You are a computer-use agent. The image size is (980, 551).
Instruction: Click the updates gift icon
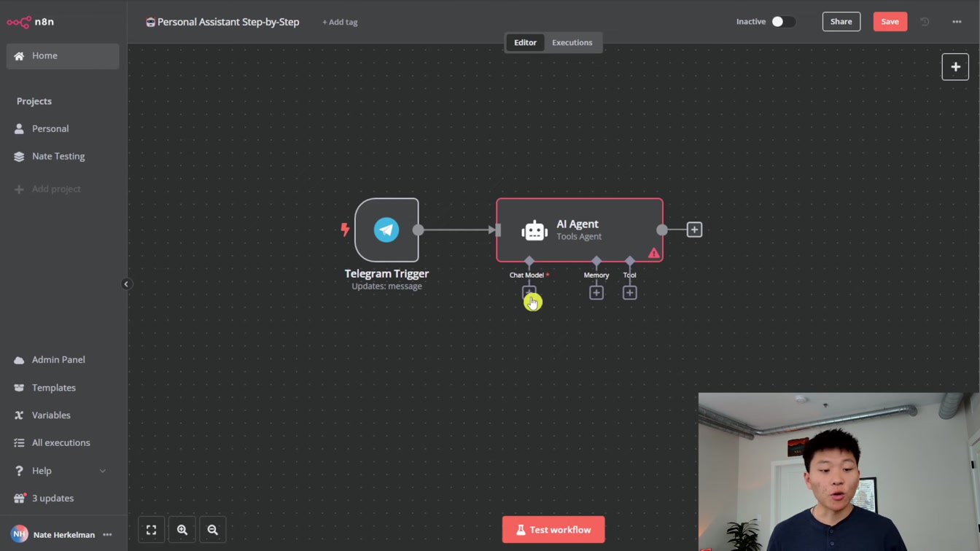point(19,499)
